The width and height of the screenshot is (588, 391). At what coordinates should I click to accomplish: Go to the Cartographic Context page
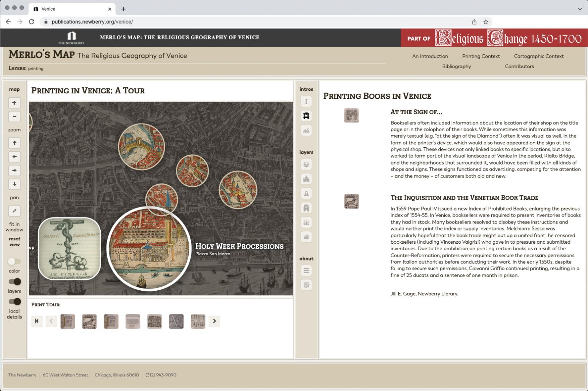point(538,56)
